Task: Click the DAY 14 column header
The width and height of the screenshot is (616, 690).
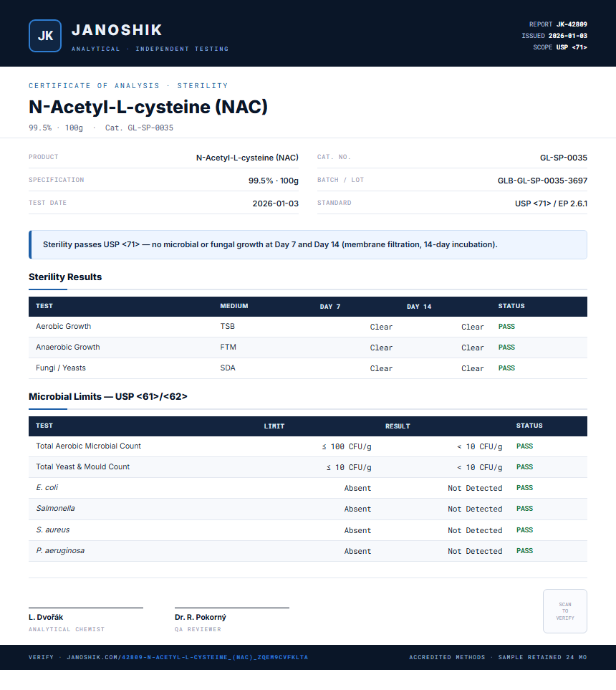Action: tap(419, 306)
